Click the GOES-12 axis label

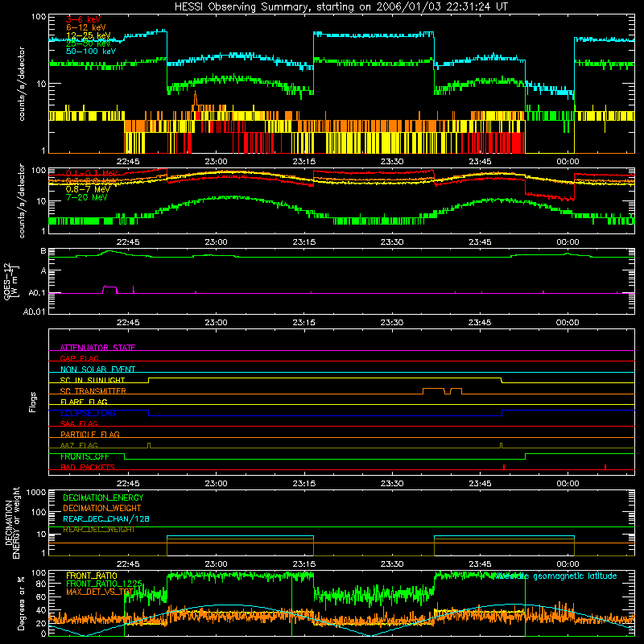tap(11, 281)
